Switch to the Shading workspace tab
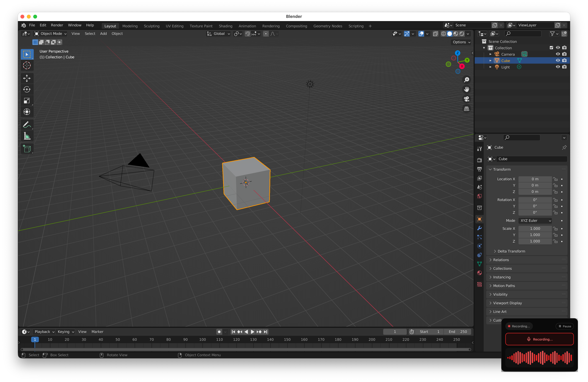 click(225, 26)
